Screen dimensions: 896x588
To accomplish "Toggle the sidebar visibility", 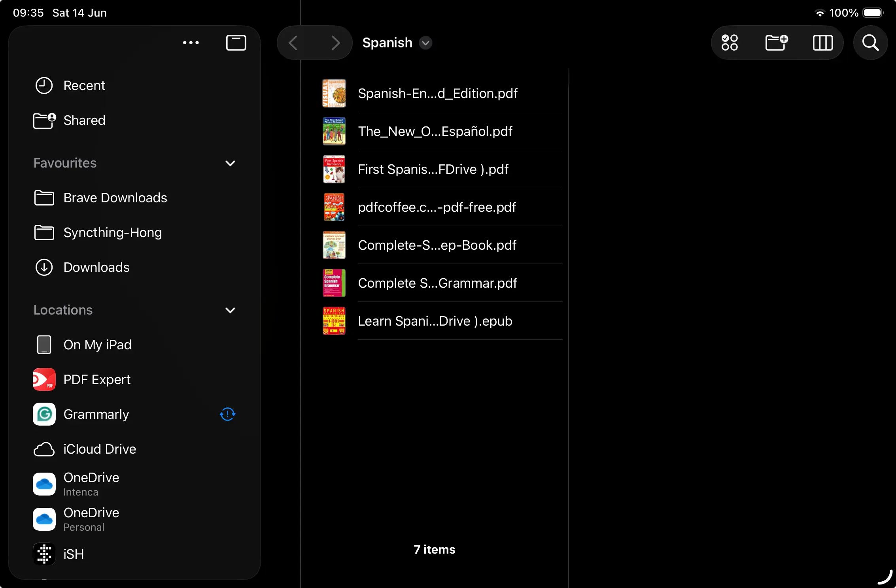I will pos(236,43).
